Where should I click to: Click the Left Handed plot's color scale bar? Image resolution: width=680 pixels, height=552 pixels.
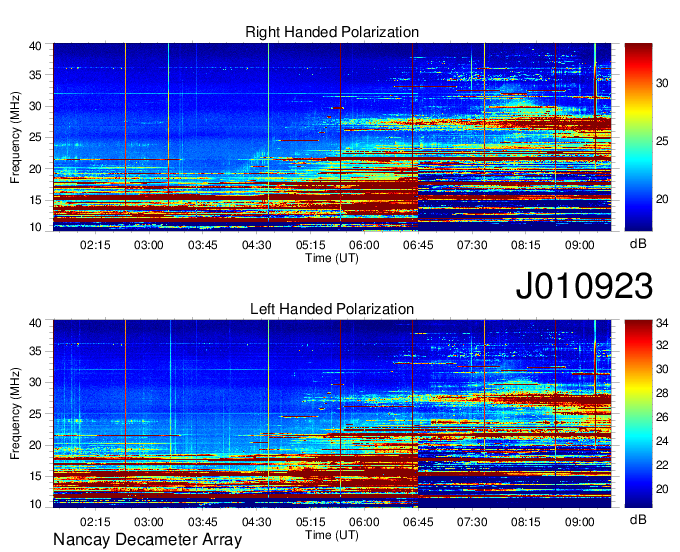point(638,414)
